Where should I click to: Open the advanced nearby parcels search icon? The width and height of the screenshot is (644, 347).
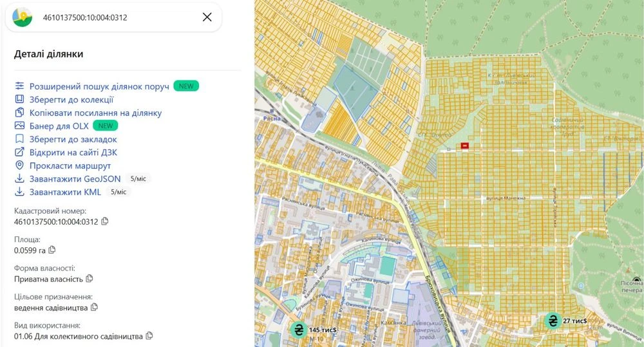point(19,86)
